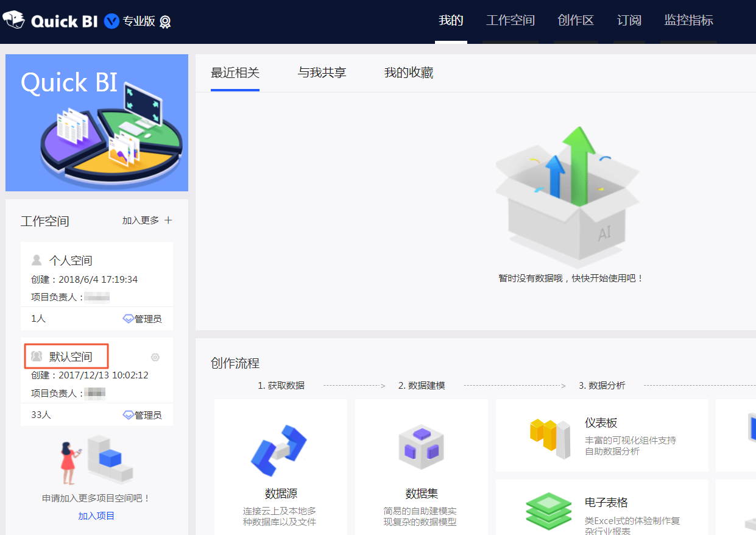The width and height of the screenshot is (756, 535).
Task: Click 管理员 text in 个人空间 card
Action: tap(148, 319)
